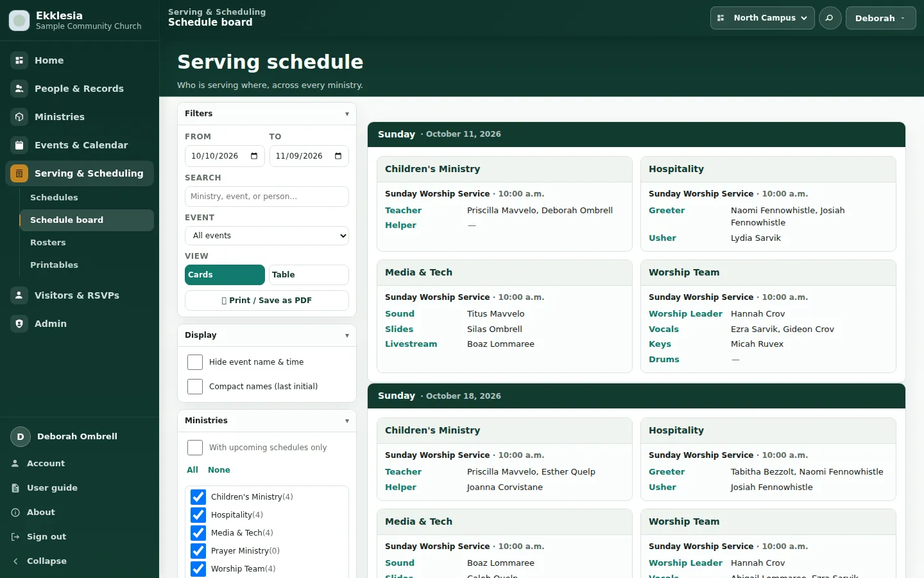Click the About info icon
924x578 pixels.
pyautogui.click(x=15, y=512)
